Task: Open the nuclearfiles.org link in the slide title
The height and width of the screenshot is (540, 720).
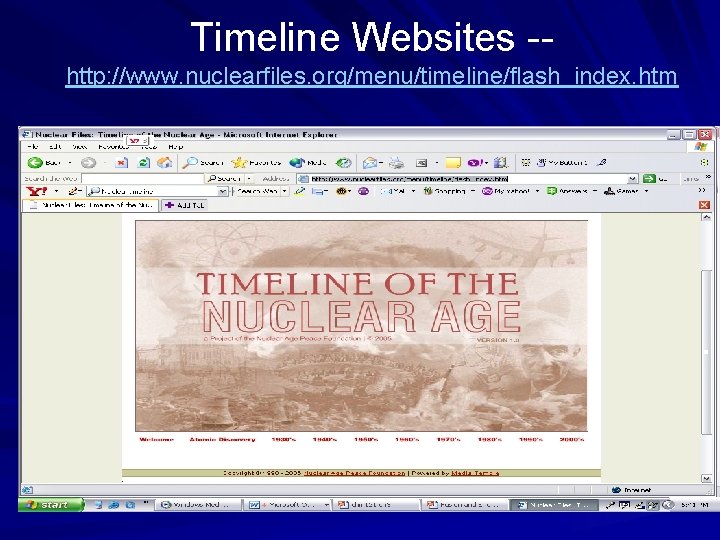Action: [x=372, y=76]
